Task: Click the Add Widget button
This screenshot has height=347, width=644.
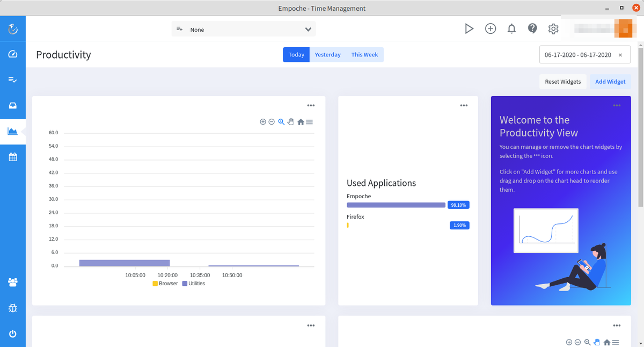Action: tap(610, 82)
